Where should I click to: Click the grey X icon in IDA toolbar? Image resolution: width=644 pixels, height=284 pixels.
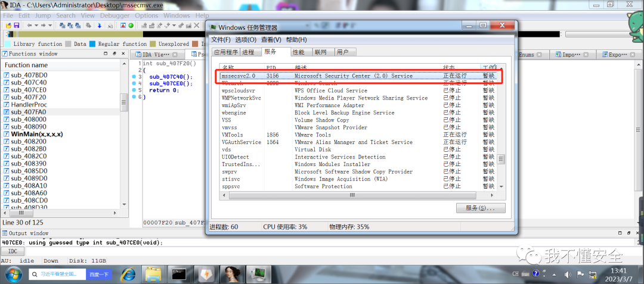click(197, 26)
